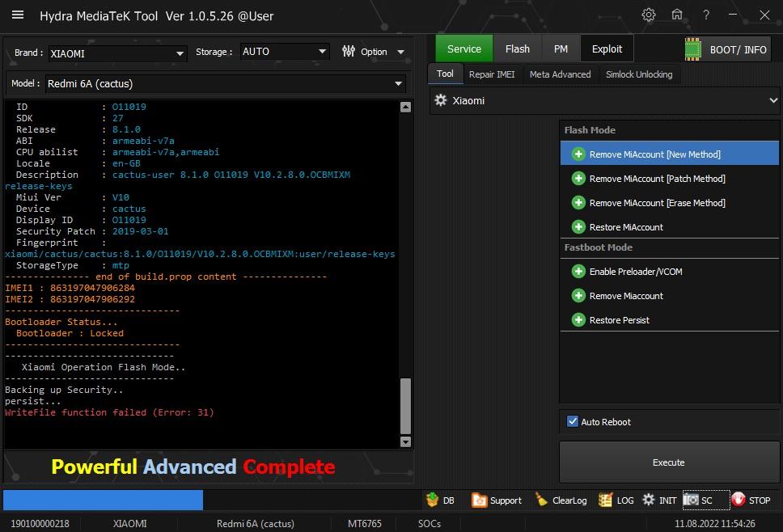The image size is (783, 532).
Task: Click the Execute button
Action: (x=668, y=462)
